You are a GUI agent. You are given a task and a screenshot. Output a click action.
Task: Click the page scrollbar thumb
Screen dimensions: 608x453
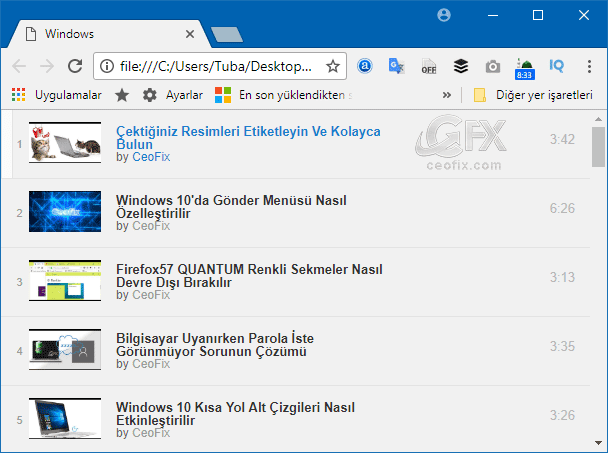tap(598, 147)
